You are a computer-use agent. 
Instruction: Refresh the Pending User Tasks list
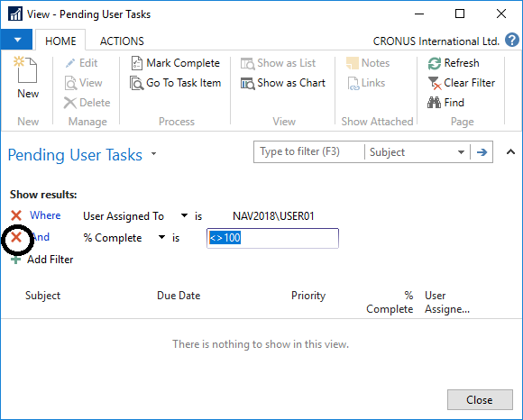[x=454, y=63]
